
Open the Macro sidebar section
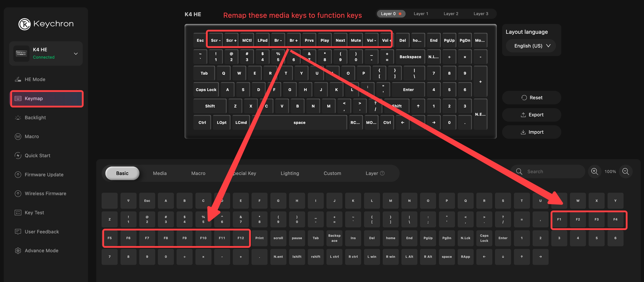pyautogui.click(x=32, y=137)
